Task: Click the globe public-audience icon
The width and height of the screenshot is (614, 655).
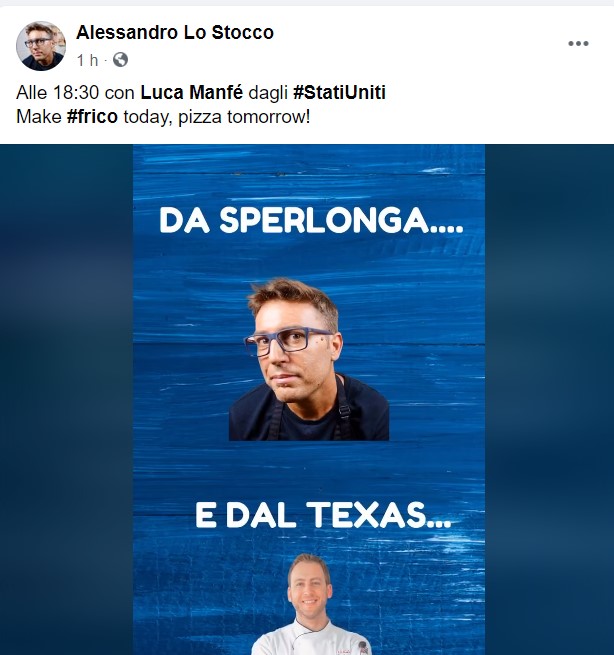Action: click(120, 60)
